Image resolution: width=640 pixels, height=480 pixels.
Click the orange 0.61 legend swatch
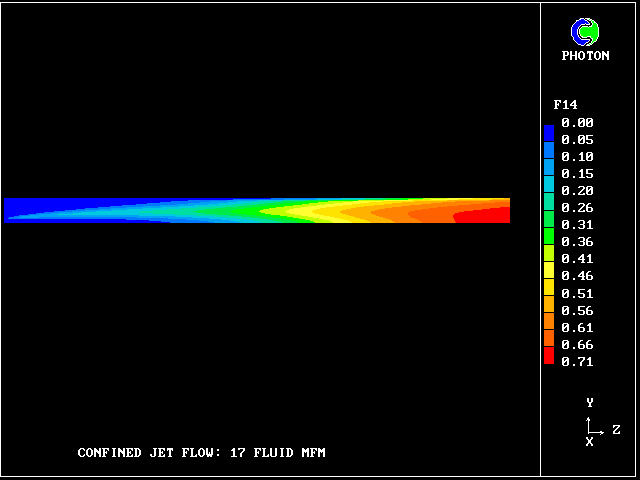click(549, 326)
